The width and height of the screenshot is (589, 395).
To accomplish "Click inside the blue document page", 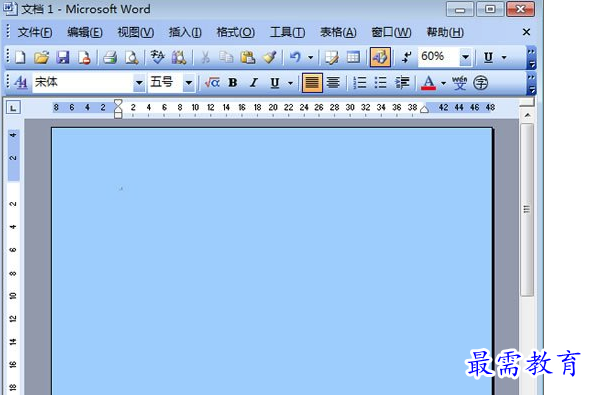I will tap(272, 261).
